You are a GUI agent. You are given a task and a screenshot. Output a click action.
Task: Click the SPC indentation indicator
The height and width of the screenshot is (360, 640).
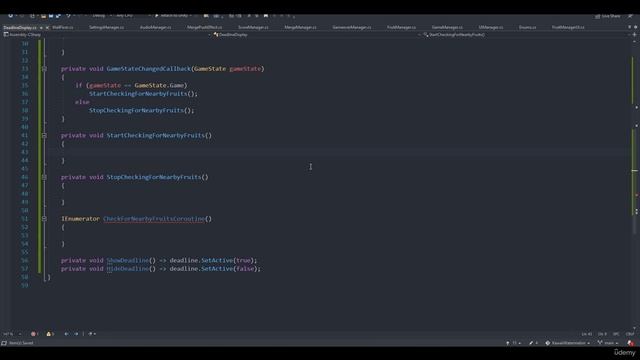[x=616, y=334]
